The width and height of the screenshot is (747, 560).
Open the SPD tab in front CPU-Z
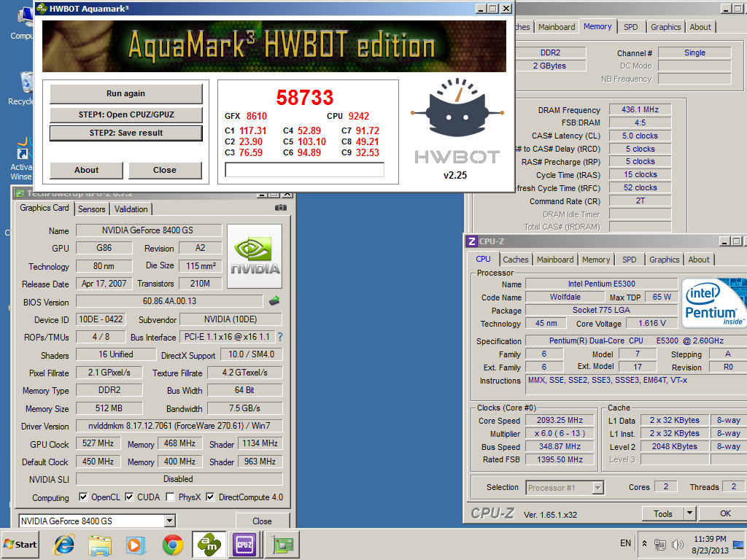tap(629, 260)
